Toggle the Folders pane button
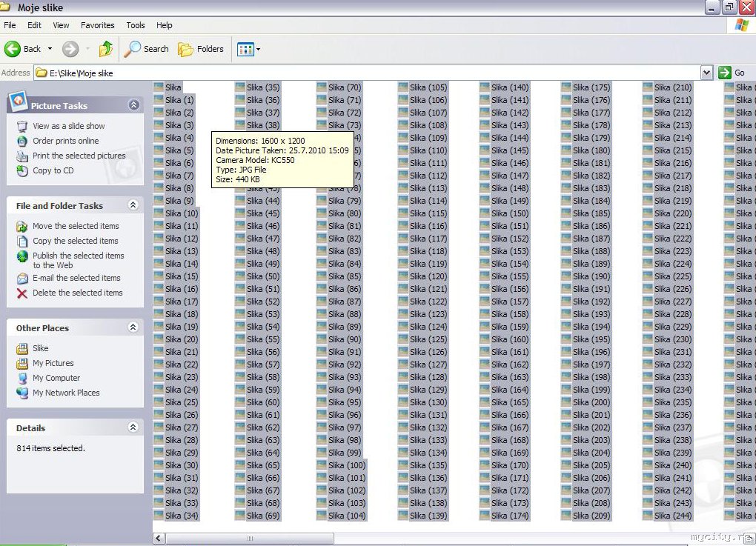 [201, 49]
